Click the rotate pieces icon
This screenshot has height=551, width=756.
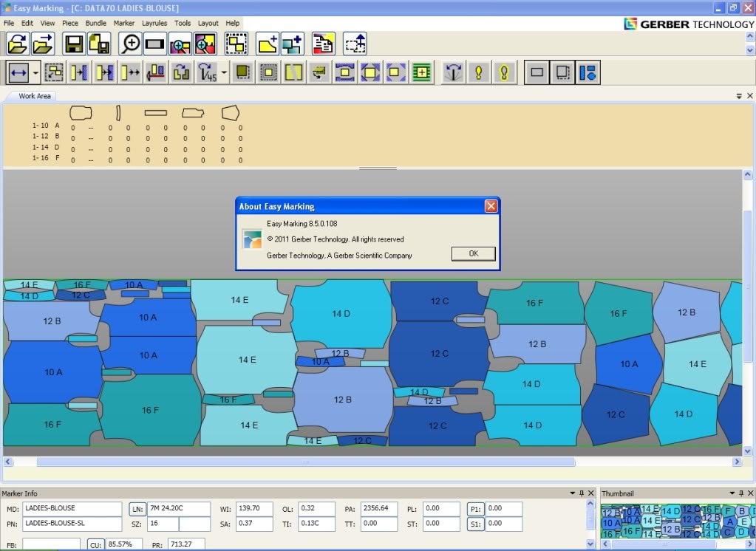click(x=181, y=73)
